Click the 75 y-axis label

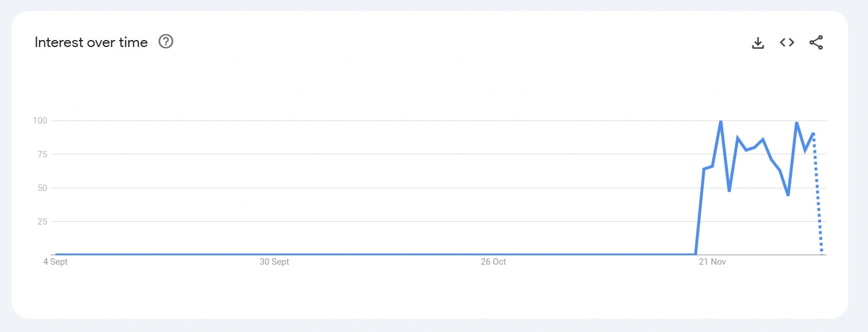tap(42, 154)
